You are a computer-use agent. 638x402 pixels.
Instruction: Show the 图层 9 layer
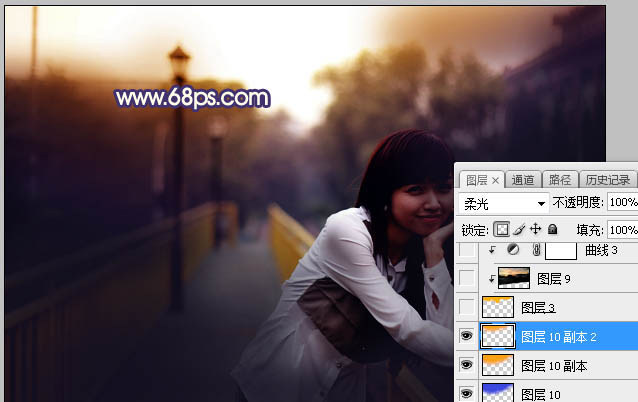tap(467, 278)
